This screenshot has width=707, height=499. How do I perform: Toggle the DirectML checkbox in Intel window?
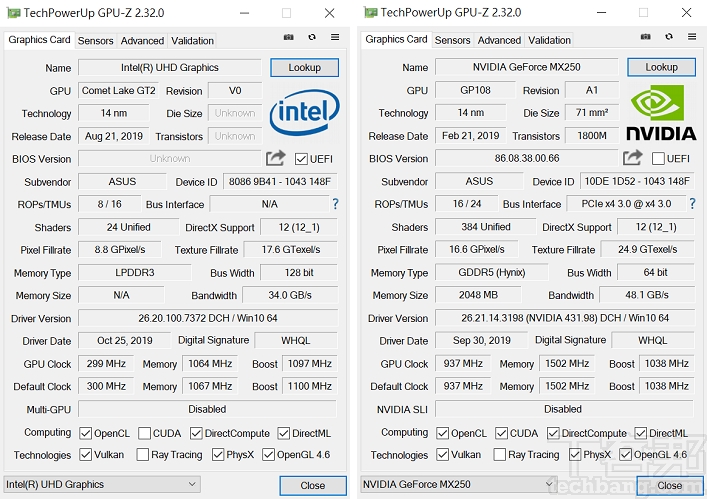click(x=284, y=433)
